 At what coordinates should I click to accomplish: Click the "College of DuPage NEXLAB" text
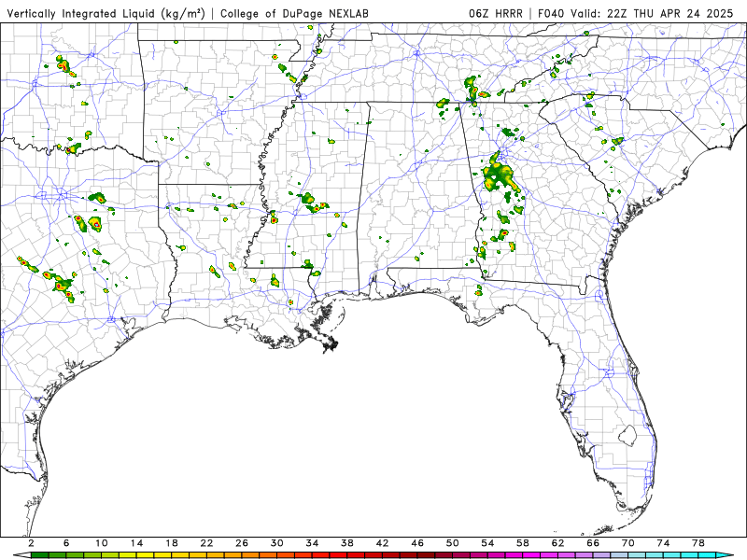click(294, 13)
